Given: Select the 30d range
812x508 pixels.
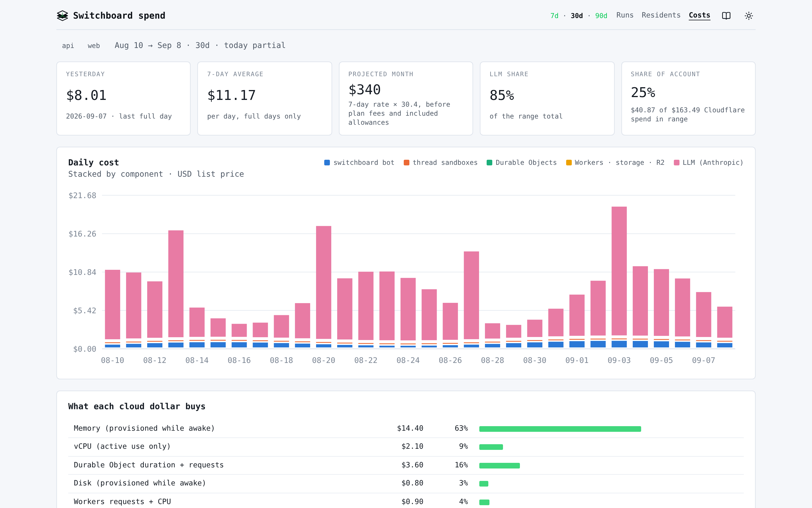Looking at the screenshot, I should [577, 16].
